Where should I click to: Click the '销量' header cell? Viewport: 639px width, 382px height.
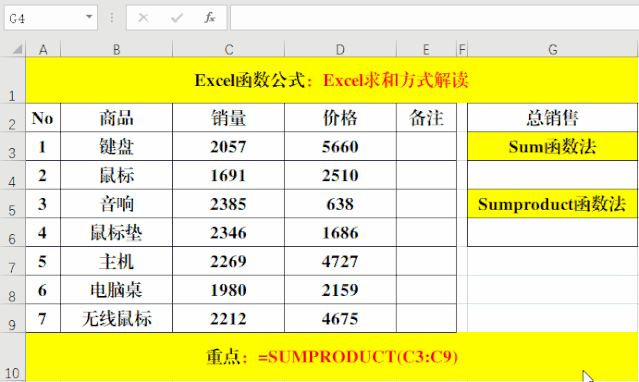coord(229,118)
